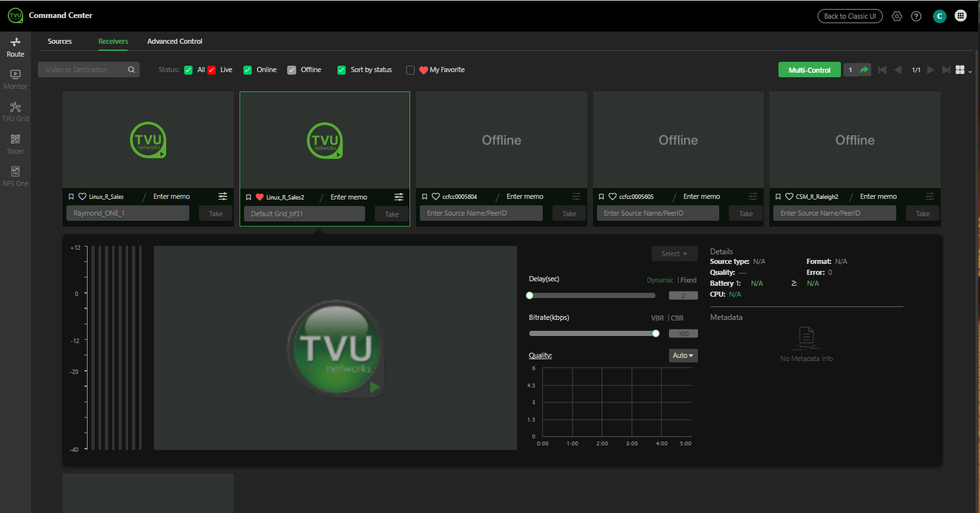Open RPS One in the sidebar
This screenshot has height=513, width=980.
[15, 176]
